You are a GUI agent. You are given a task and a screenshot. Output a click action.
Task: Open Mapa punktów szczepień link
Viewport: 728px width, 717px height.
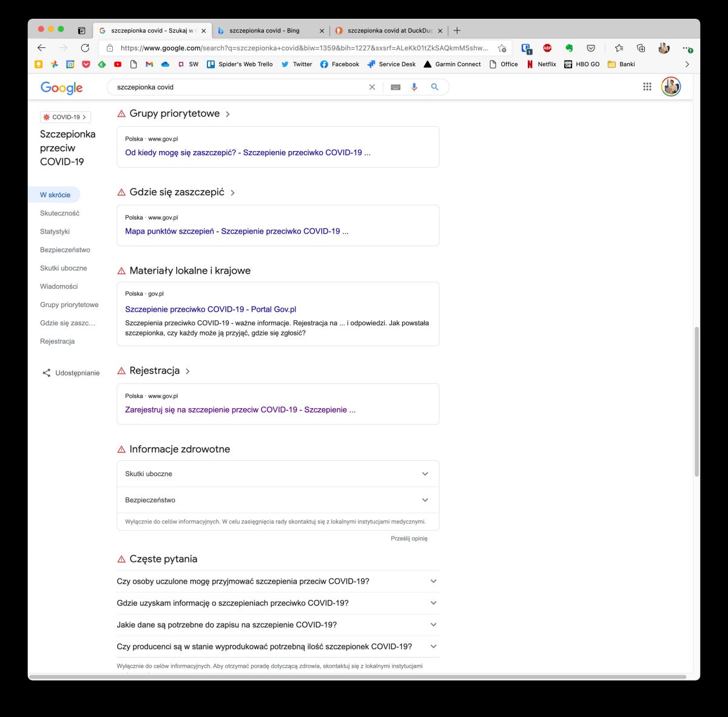point(237,231)
